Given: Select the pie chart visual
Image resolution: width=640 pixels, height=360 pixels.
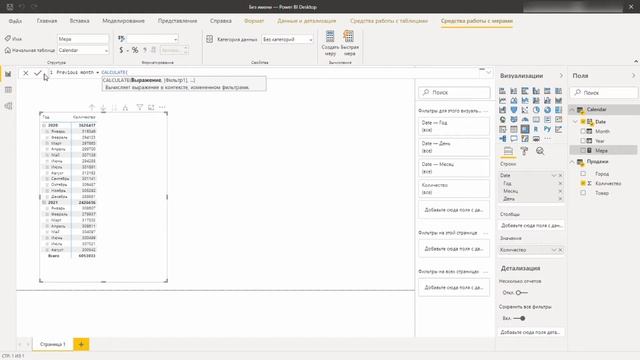Looking at the screenshot, I should coord(536,110).
